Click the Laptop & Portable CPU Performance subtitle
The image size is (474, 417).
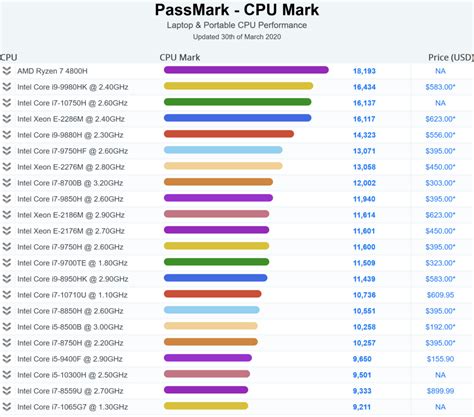237,25
